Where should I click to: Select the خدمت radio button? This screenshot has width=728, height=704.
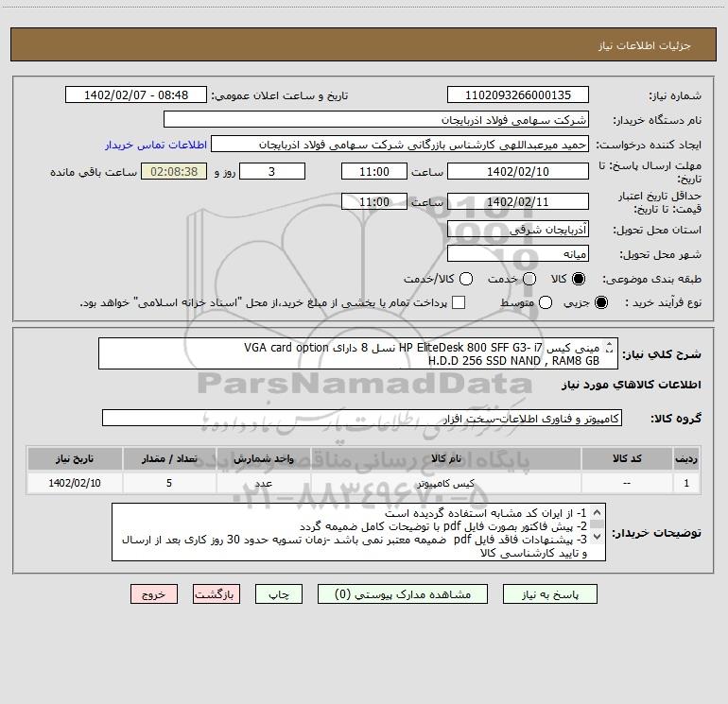click(x=529, y=279)
